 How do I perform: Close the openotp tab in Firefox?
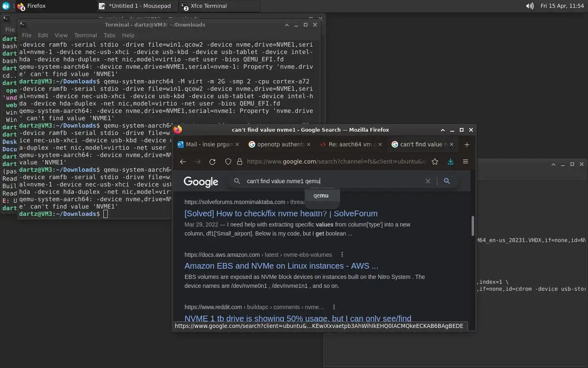pos(309,144)
